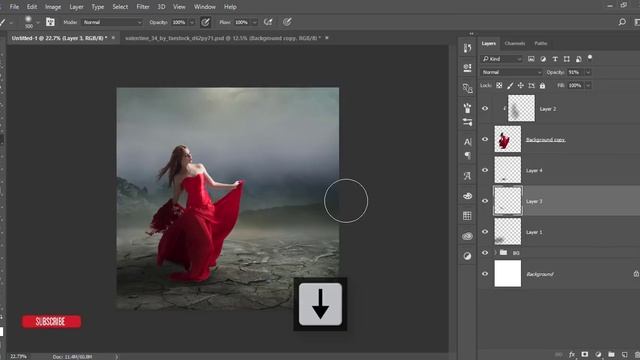The height and width of the screenshot is (360, 640).
Task: Open the Clone Source panel icon
Action: 467,88
